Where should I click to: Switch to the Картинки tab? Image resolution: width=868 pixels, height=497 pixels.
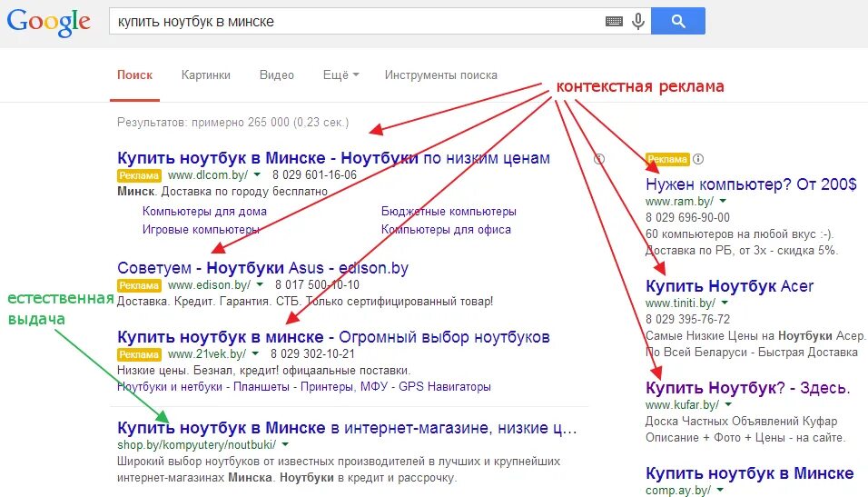(x=206, y=75)
